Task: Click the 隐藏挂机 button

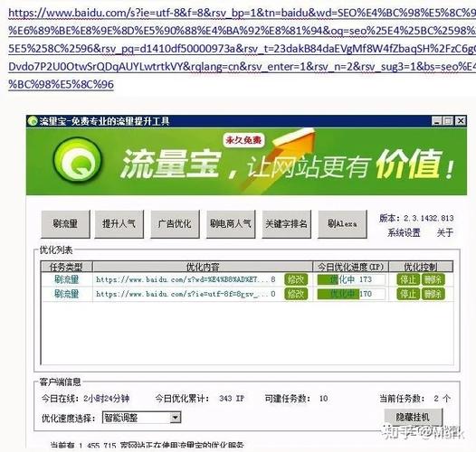Action: (413, 417)
